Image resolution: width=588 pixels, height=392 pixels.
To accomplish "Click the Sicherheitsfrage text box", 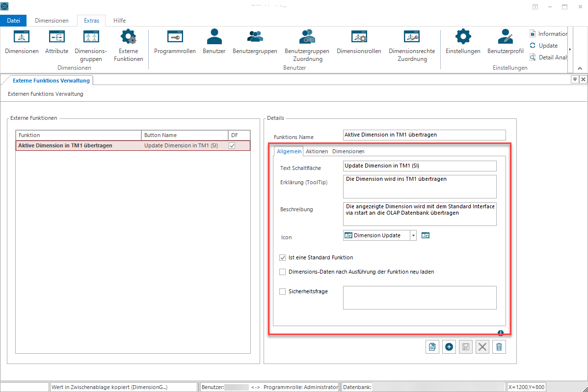I will click(420, 298).
